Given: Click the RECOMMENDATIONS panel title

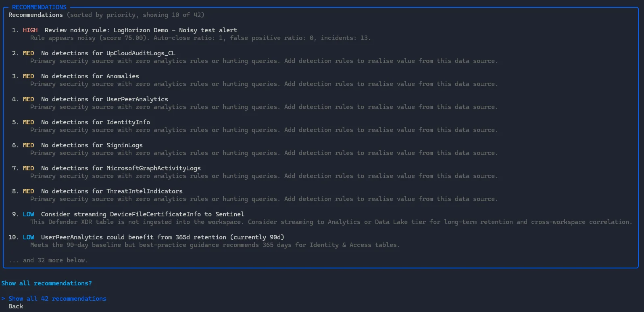Looking at the screenshot, I should [39, 7].
